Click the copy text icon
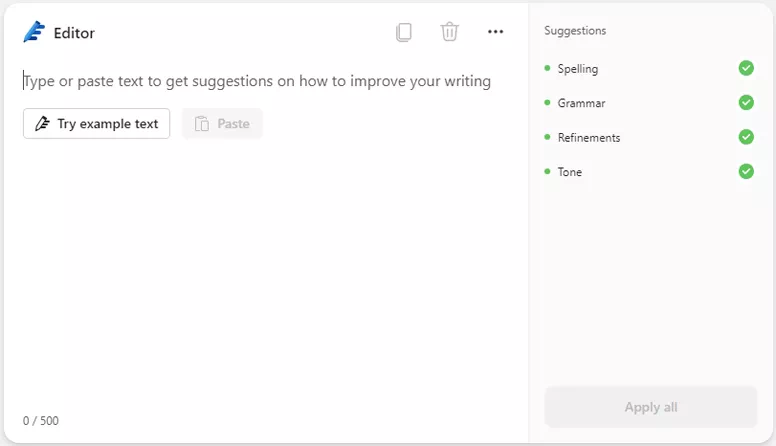Image resolution: width=776 pixels, height=446 pixels. [x=404, y=32]
